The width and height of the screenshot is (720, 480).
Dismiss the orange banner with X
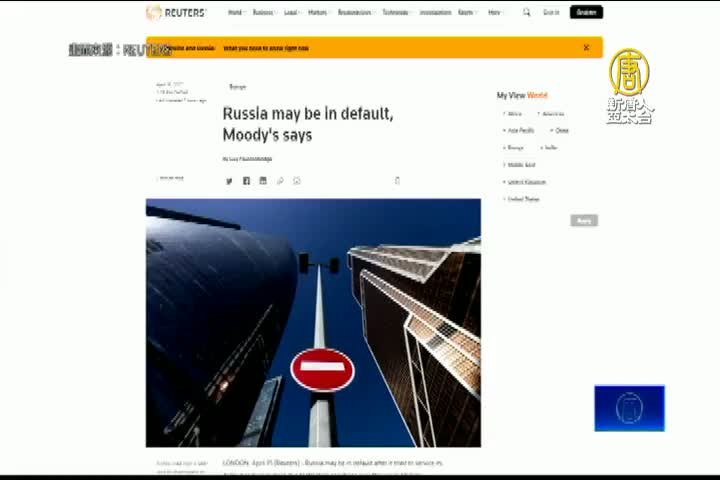(x=586, y=47)
